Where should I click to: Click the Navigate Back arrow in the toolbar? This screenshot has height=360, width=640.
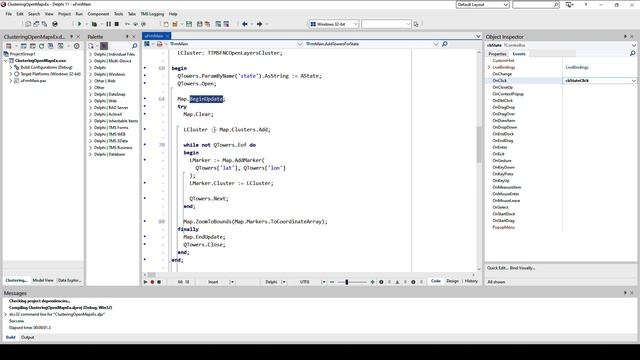point(245,24)
